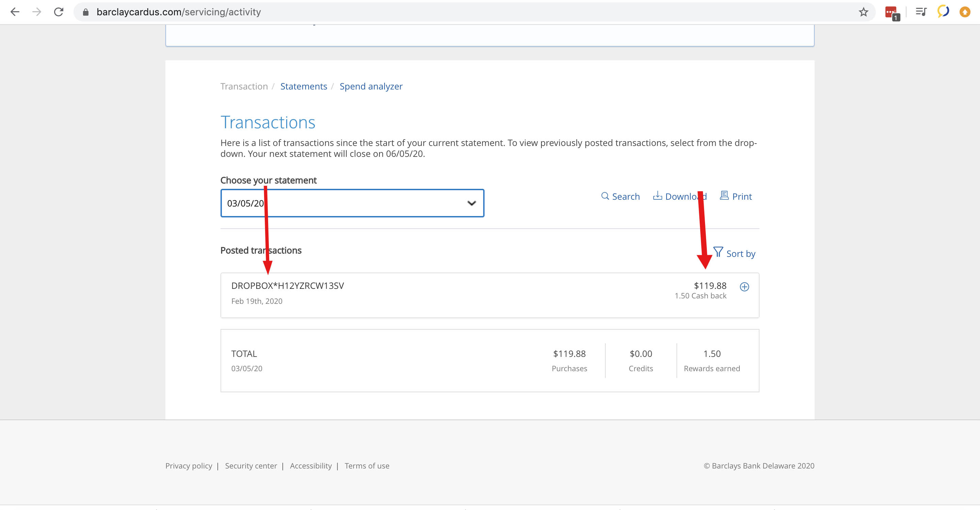Select the Statements tab
This screenshot has width=980, height=510.
303,86
